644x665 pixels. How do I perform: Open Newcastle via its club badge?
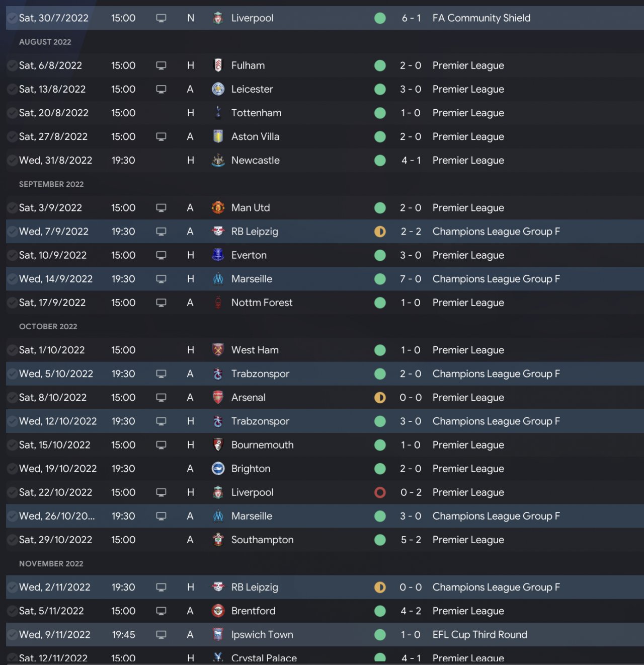click(218, 161)
